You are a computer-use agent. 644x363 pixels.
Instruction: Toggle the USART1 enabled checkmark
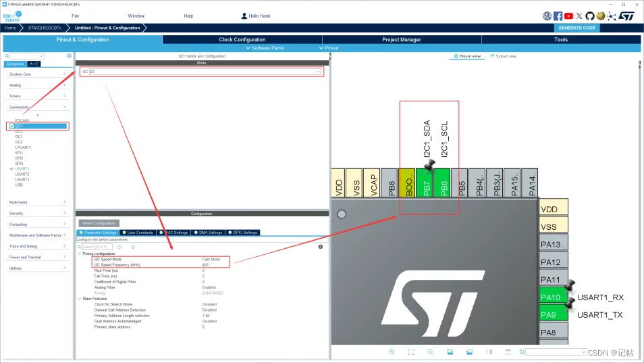[12, 169]
